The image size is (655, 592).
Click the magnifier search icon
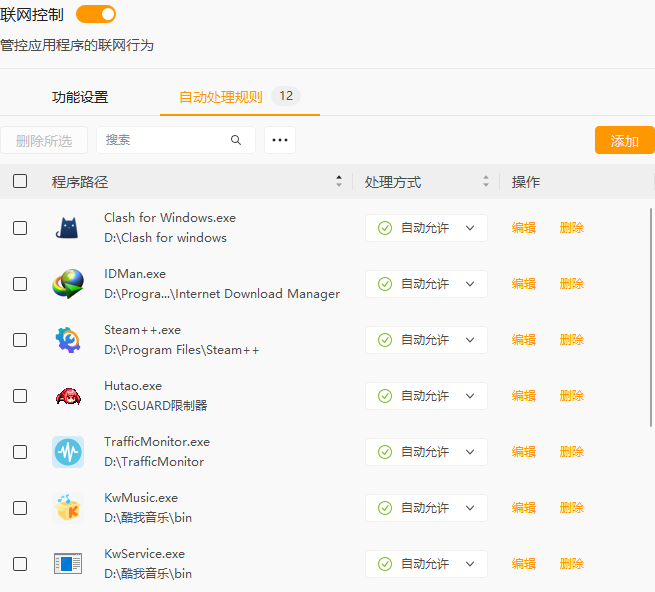(x=236, y=140)
